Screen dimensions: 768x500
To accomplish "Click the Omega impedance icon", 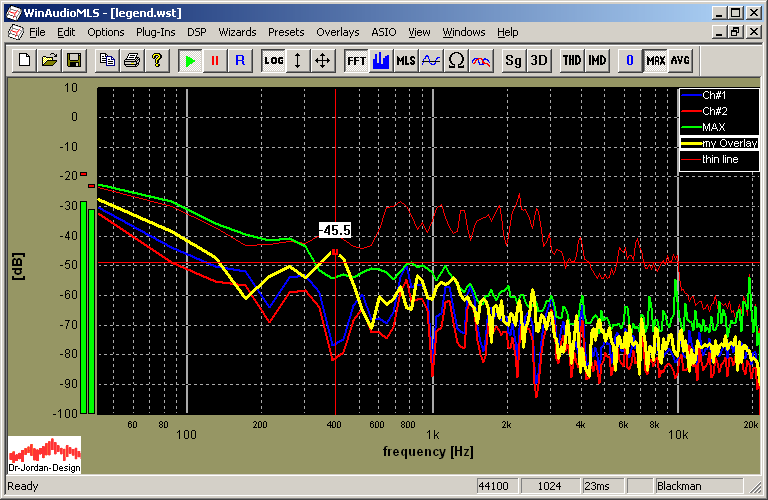I will pyautogui.click(x=456, y=60).
